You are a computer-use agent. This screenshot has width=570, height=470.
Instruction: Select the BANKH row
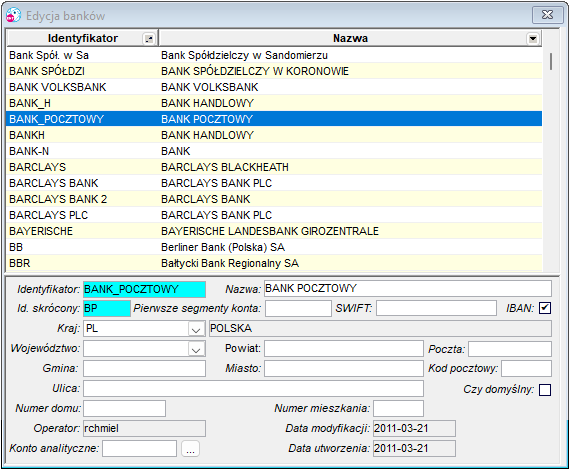(274, 135)
